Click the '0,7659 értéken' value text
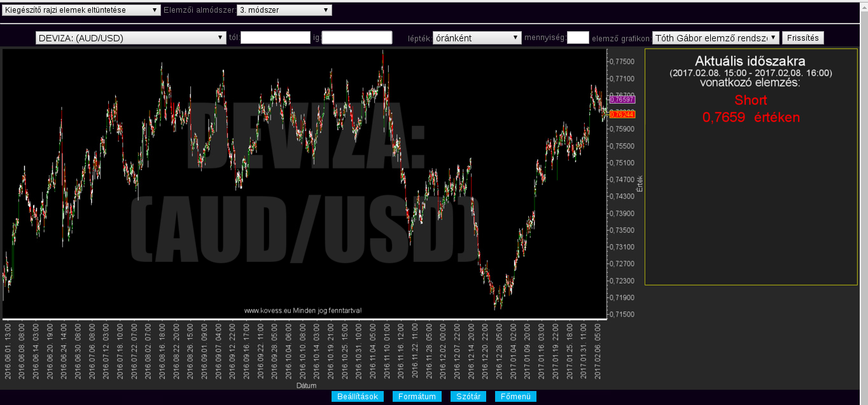868x405 pixels. point(751,118)
